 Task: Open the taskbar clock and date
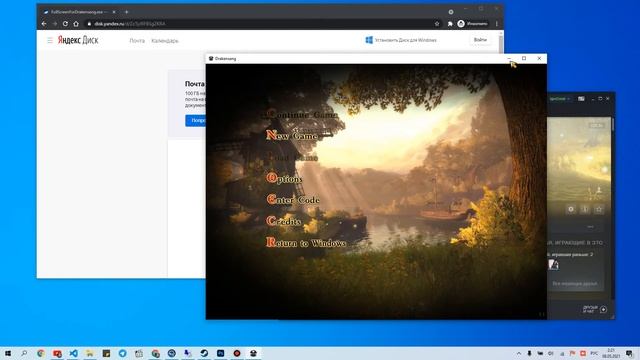[611, 353]
